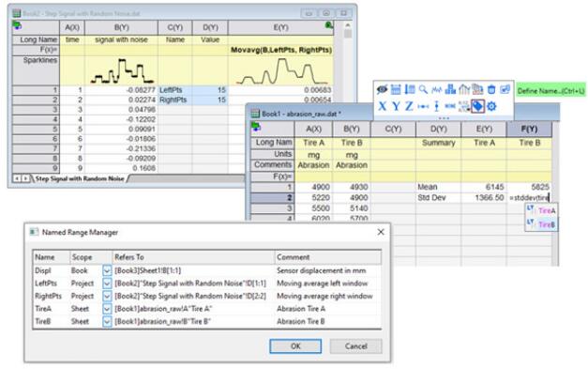Open the decimal digits format dropdown icon
This screenshot has width=588, height=369.
464,106
